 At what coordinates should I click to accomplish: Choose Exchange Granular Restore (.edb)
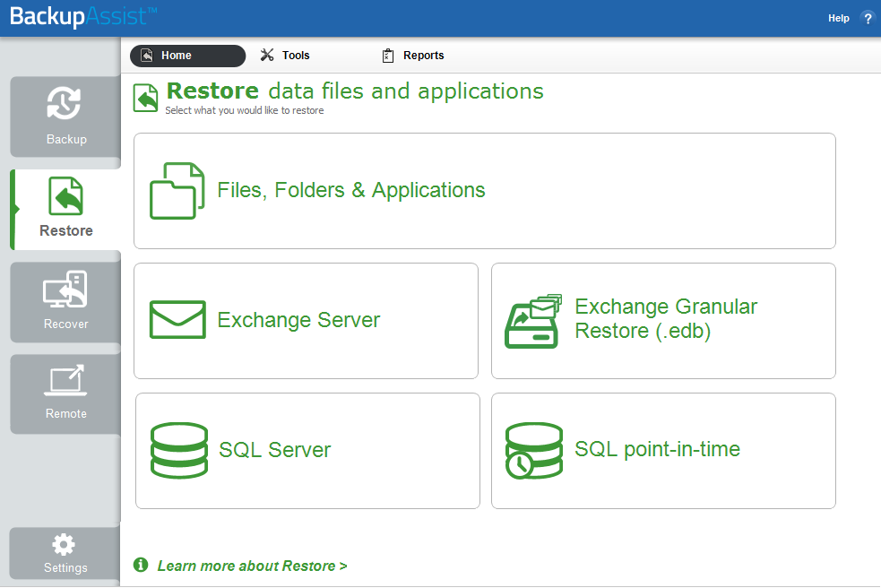(x=663, y=321)
